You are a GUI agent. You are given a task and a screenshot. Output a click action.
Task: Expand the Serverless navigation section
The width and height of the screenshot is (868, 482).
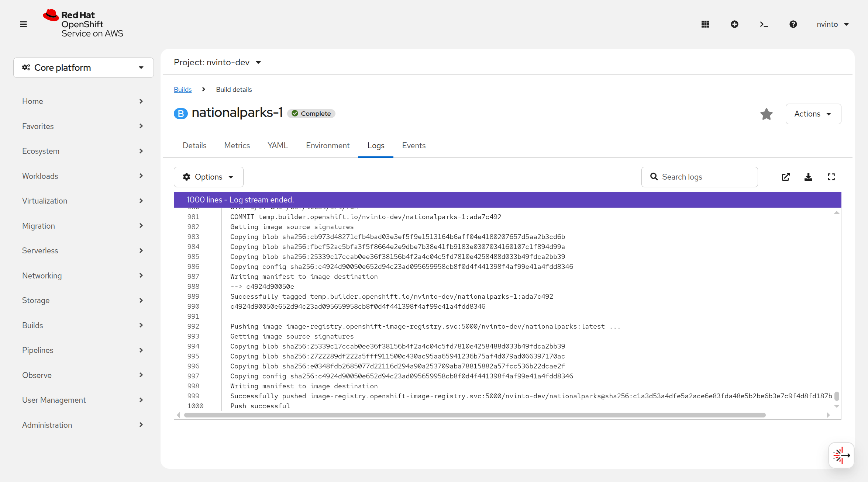coord(83,251)
